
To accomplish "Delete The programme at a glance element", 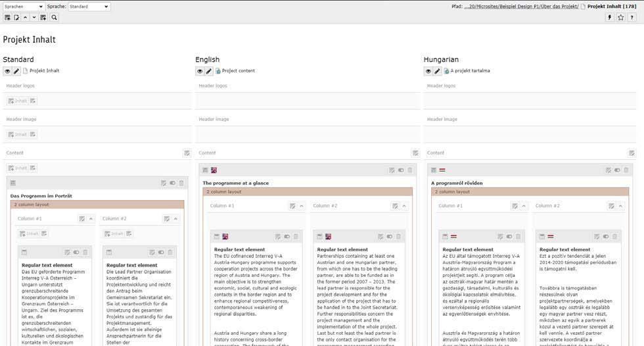I will [409, 170].
